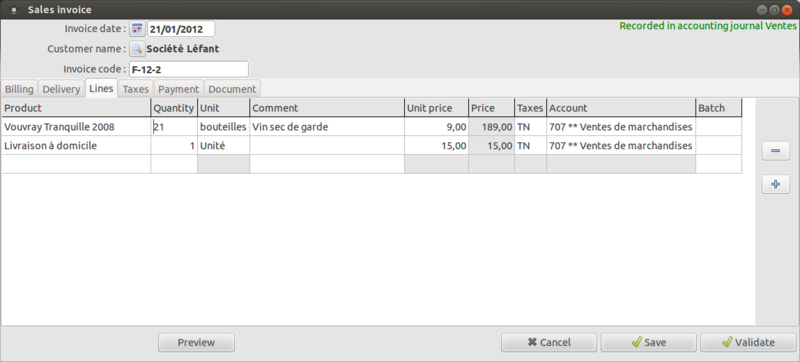Save the invoice

[648, 343]
